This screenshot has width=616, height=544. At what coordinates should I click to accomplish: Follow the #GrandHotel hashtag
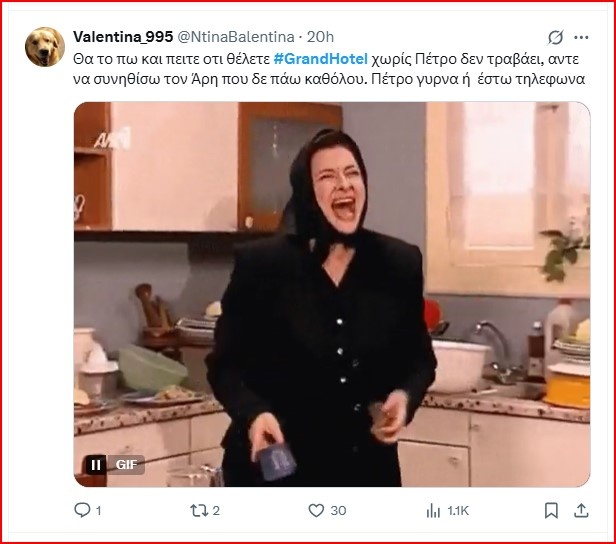(321, 59)
